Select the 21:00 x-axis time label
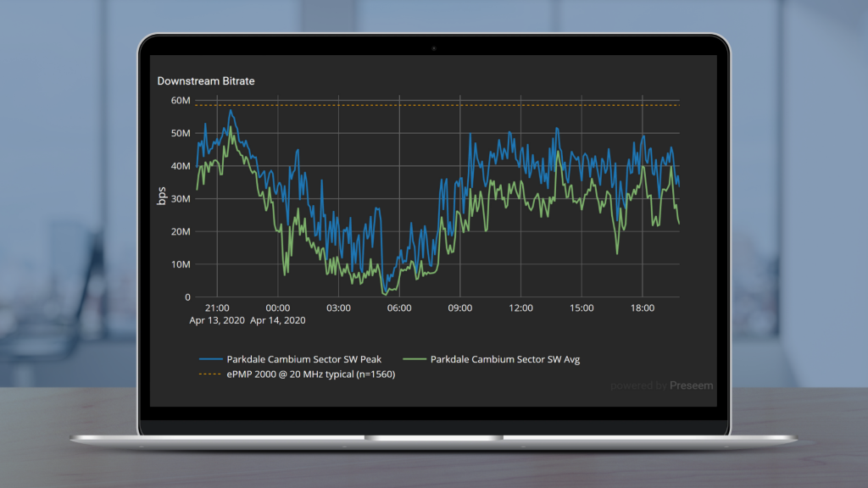This screenshot has width=868, height=488. coord(217,308)
